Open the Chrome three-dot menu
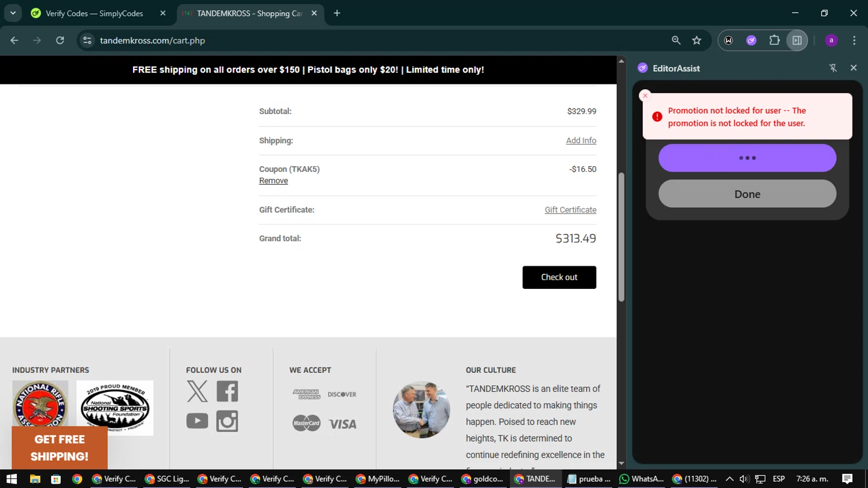Image resolution: width=868 pixels, height=488 pixels. [854, 41]
